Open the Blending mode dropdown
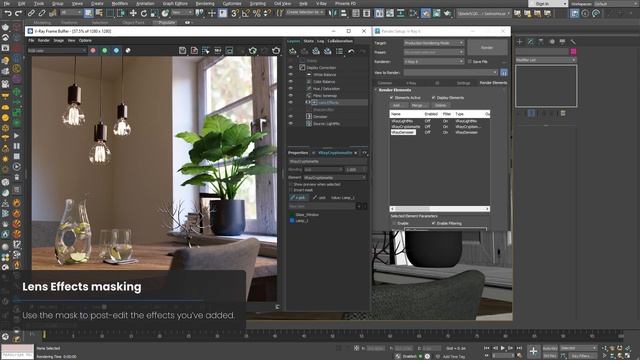The image size is (640, 360). pos(323,169)
